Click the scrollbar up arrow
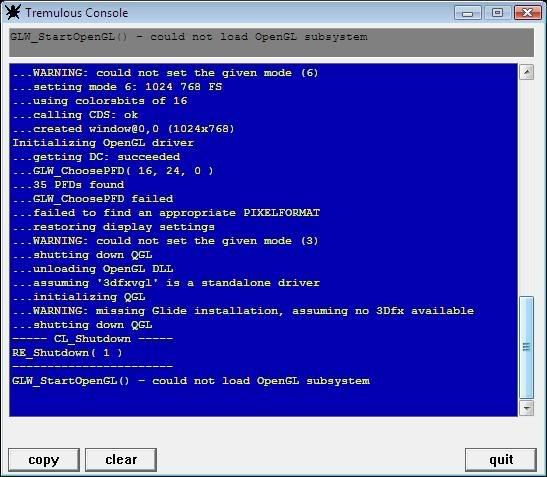Image resolution: width=547 pixels, height=477 pixels. click(x=526, y=72)
